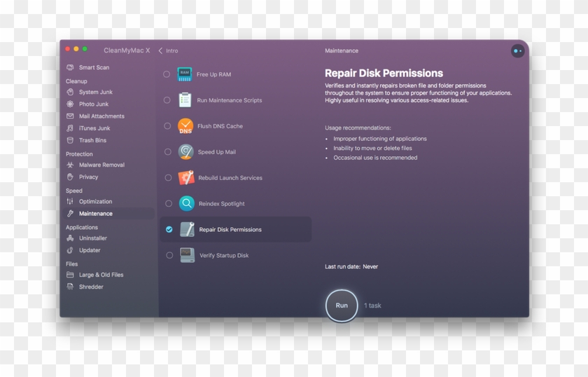Open the Uninstaller module
This screenshot has width=588, height=377.
click(x=92, y=238)
